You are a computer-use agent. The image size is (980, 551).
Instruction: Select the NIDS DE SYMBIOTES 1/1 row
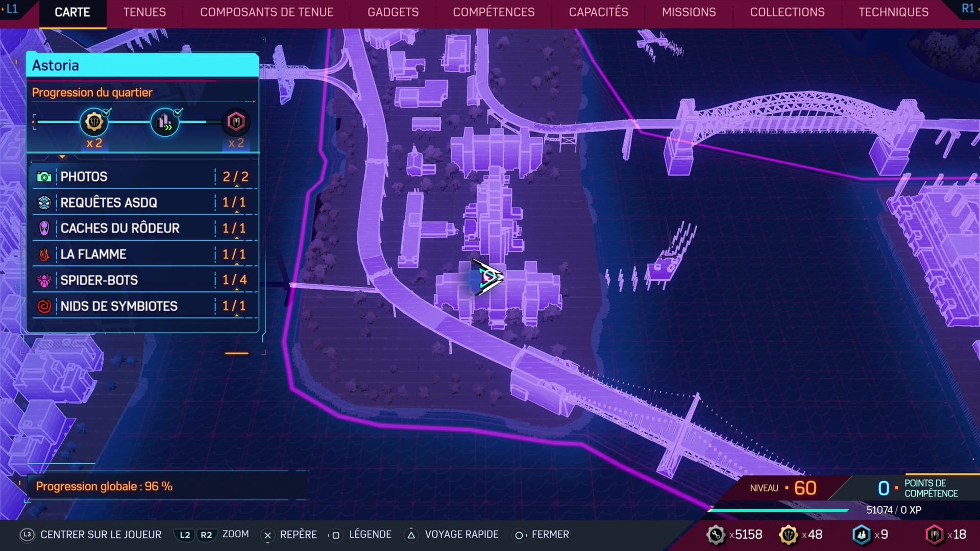tap(144, 306)
